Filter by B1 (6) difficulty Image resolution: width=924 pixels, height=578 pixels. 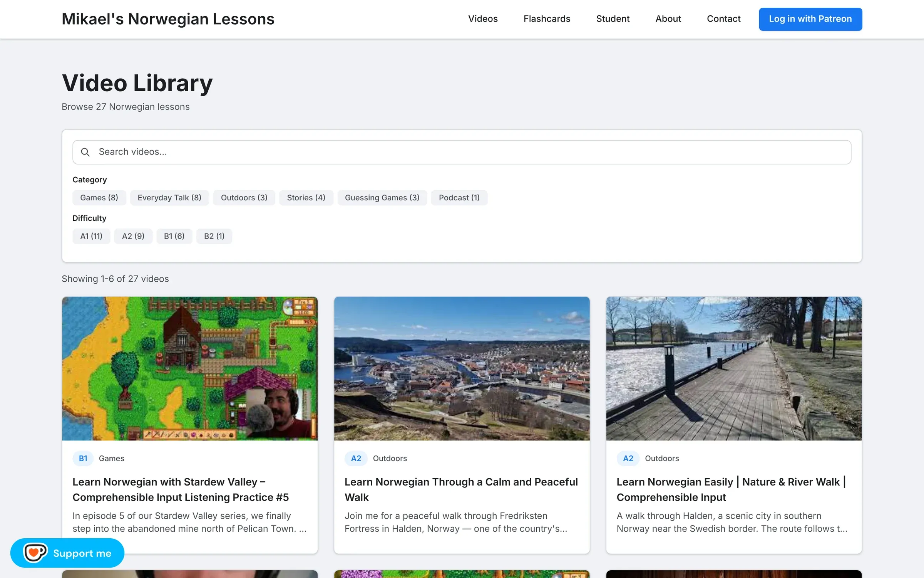point(174,236)
